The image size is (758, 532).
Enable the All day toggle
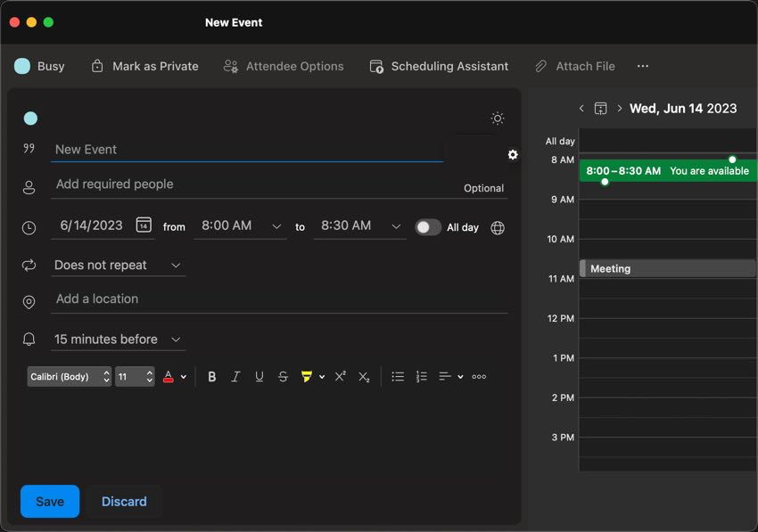(428, 227)
